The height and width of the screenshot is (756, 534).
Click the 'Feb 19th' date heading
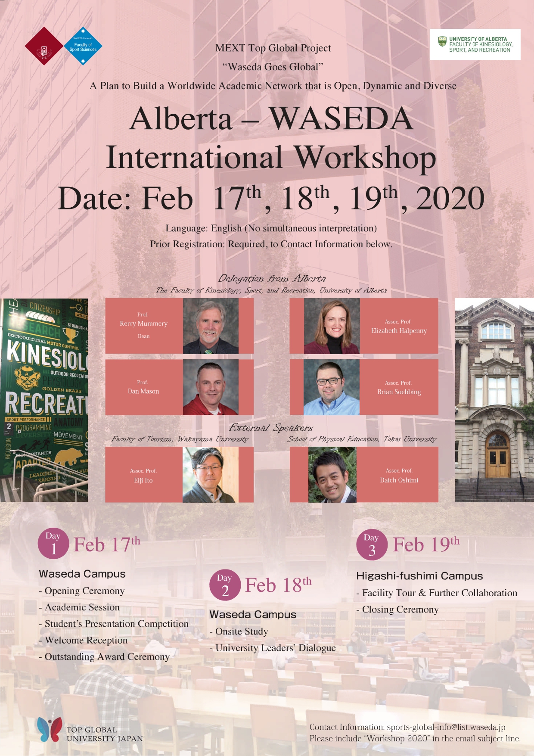[x=426, y=544]
